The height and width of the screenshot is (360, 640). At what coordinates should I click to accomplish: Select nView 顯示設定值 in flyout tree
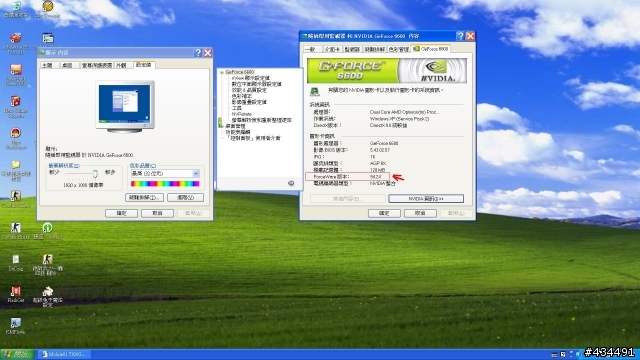[251, 78]
